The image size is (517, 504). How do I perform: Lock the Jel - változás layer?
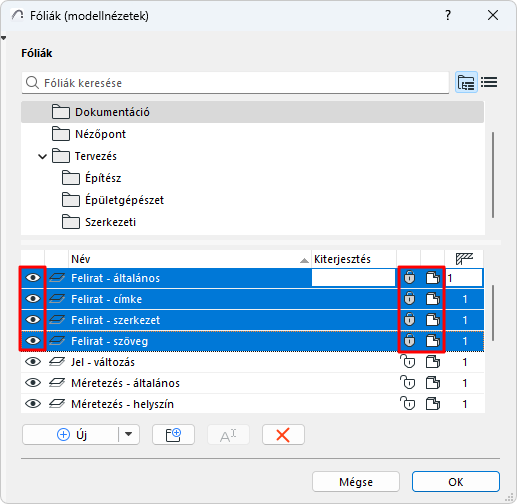click(408, 362)
